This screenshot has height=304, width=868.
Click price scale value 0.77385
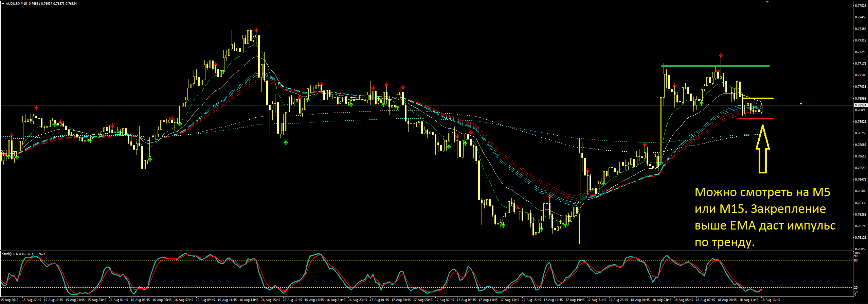(x=861, y=29)
